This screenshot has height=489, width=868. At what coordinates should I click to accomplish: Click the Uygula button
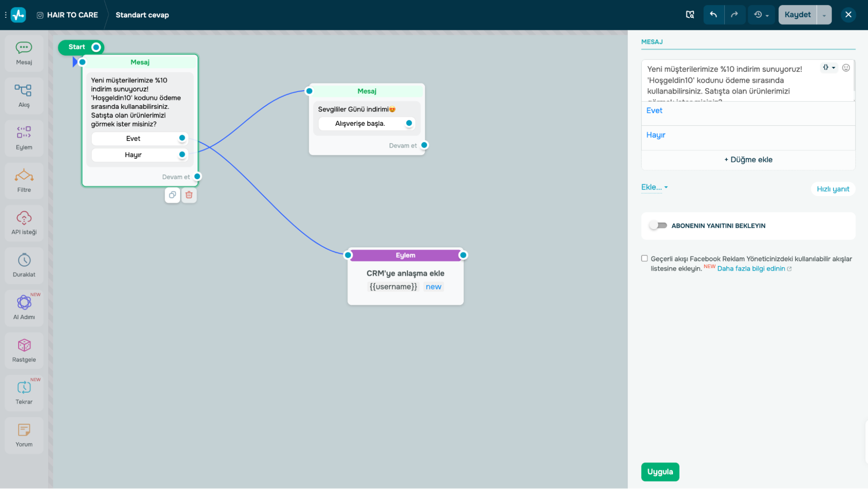point(660,472)
